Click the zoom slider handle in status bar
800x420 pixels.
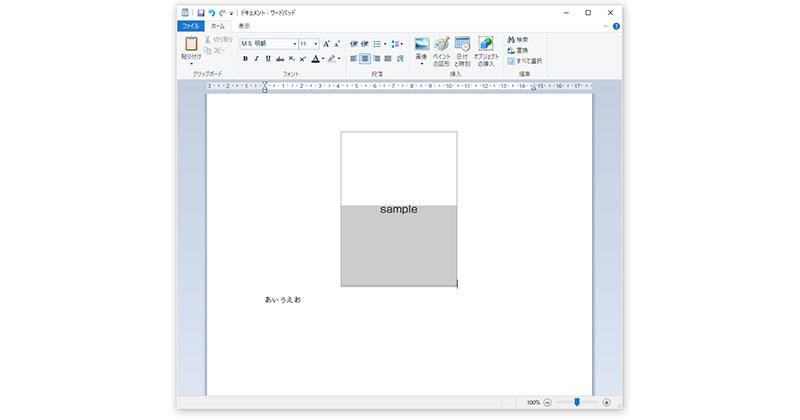pos(577,402)
